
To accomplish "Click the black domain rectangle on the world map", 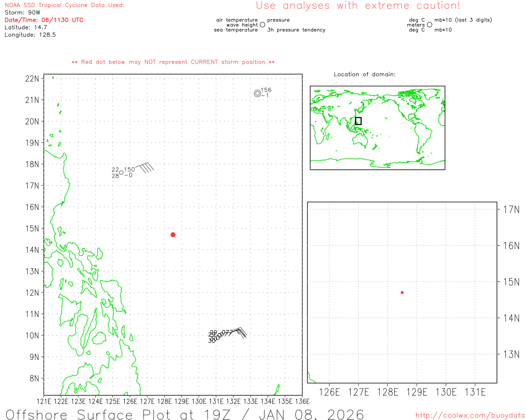I will 358,121.
